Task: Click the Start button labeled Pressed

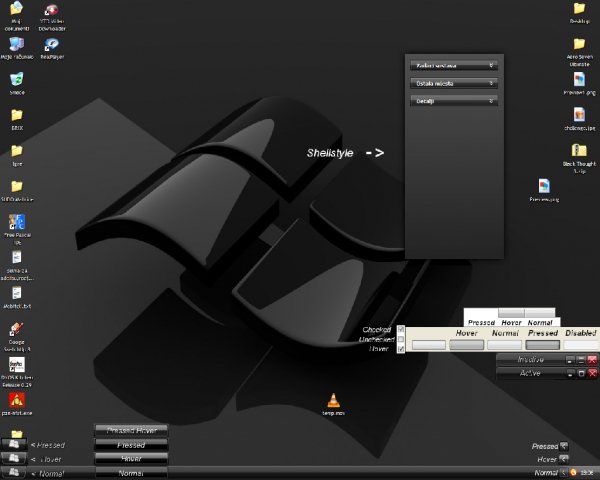Action: [x=14, y=444]
